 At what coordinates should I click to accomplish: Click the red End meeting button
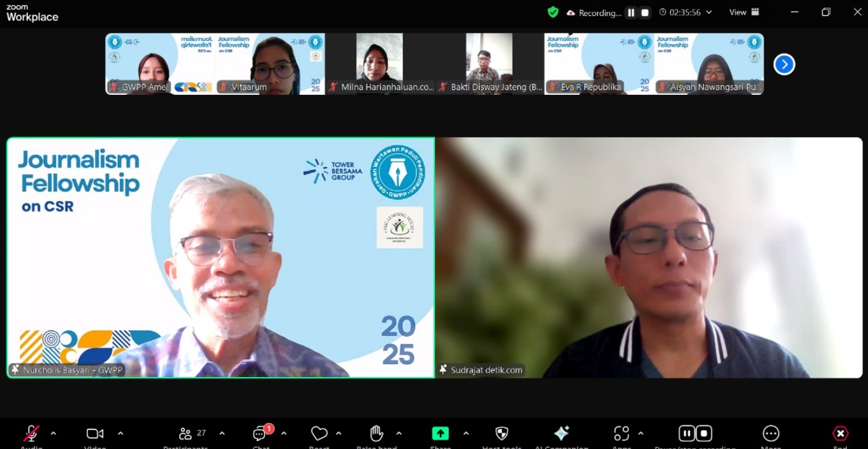coord(840,433)
